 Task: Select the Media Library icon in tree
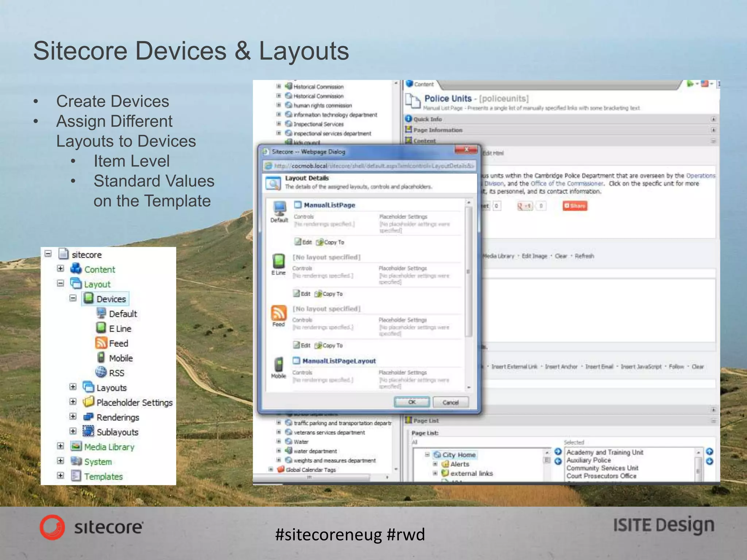click(76, 446)
